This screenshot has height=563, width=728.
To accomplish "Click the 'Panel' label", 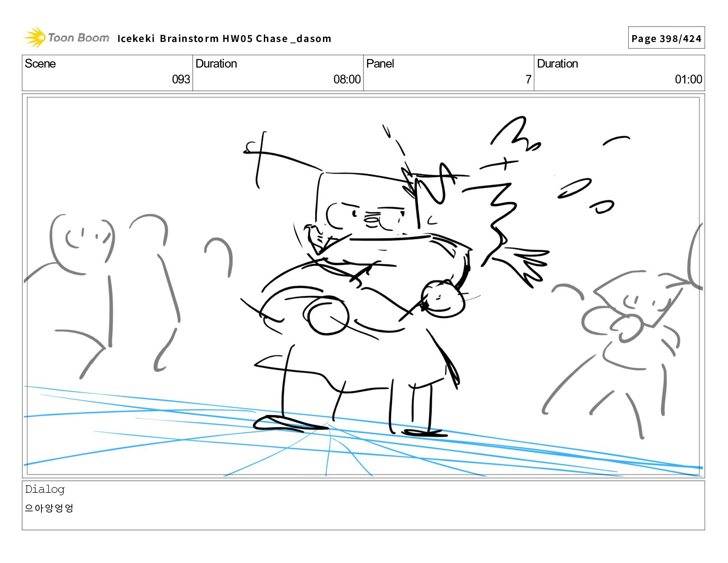I will 380,64.
